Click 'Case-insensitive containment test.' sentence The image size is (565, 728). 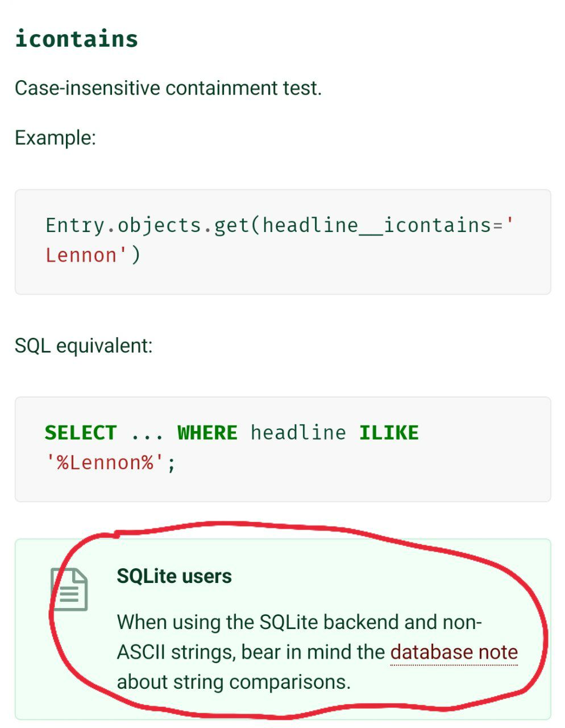(x=168, y=88)
